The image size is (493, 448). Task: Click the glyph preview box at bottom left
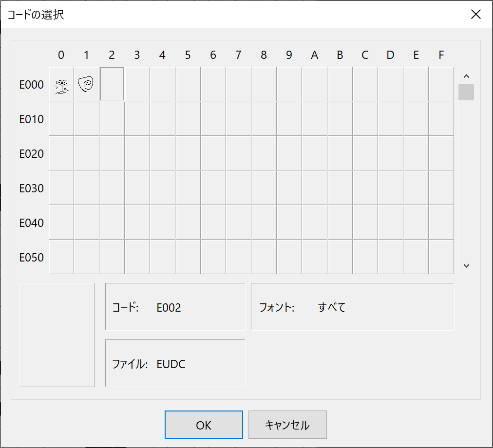coord(57,334)
